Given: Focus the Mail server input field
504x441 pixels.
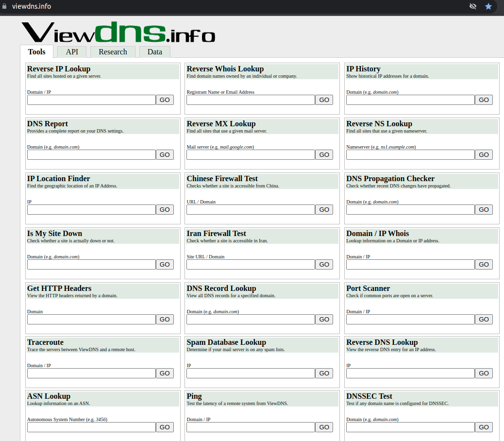Looking at the screenshot, I should click(x=251, y=154).
